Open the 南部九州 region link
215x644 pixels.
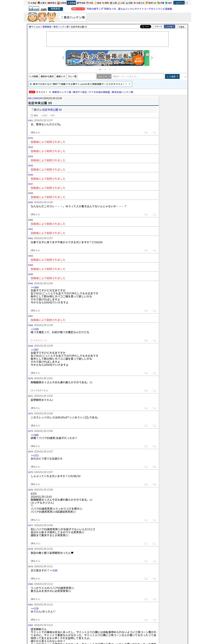click(x=151, y=3)
